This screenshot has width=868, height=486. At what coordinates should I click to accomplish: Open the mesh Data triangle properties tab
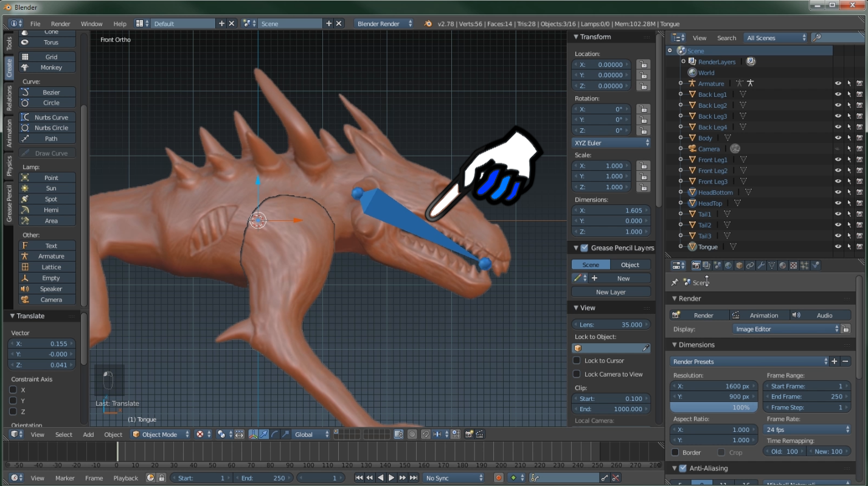tap(772, 266)
